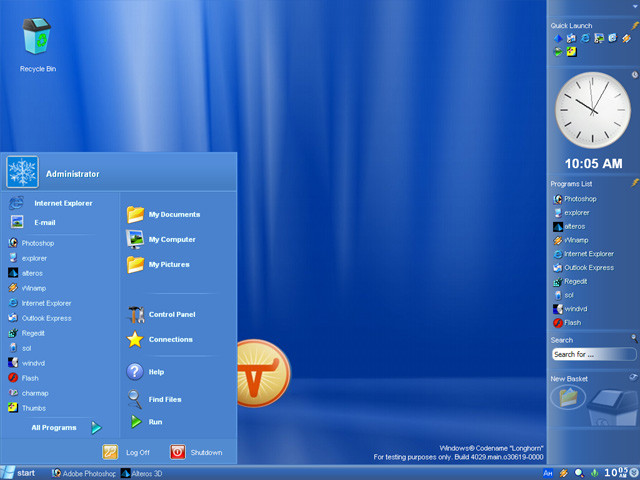The image size is (640, 480).
Task: Expand the sidebar menu arrow at top
Action: point(636,7)
